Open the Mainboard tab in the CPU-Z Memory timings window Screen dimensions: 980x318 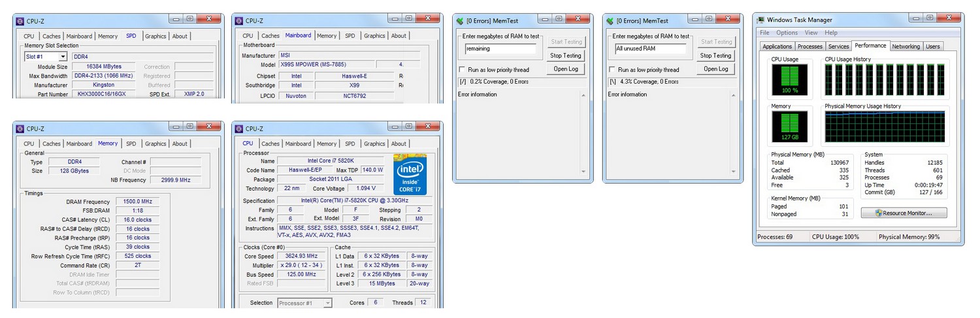79,144
